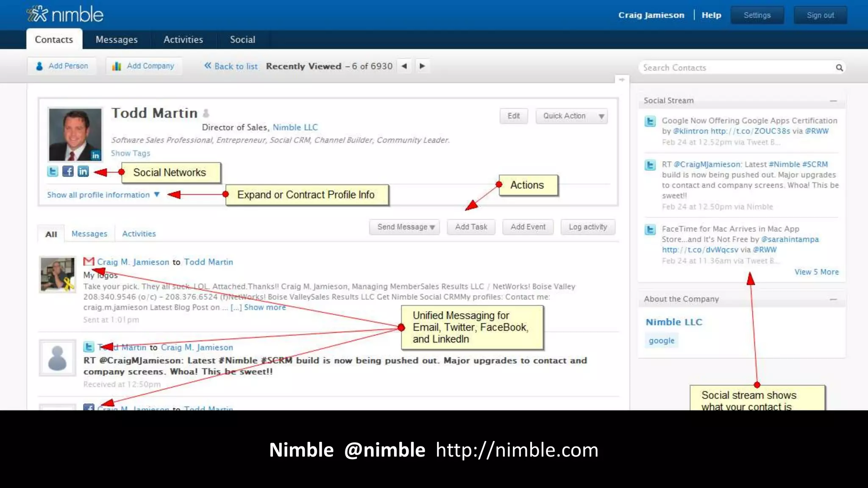
Task: Click sender Craig M. Jamieson in the email
Action: (x=133, y=262)
